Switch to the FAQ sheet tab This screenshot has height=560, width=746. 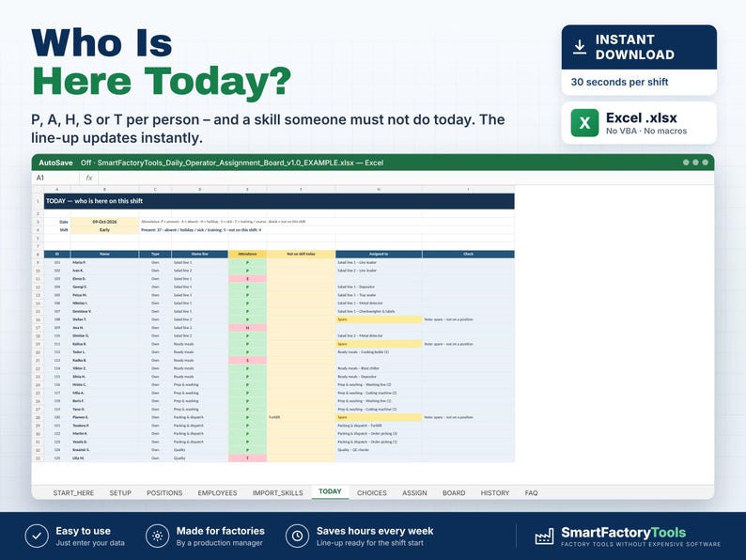532,493
